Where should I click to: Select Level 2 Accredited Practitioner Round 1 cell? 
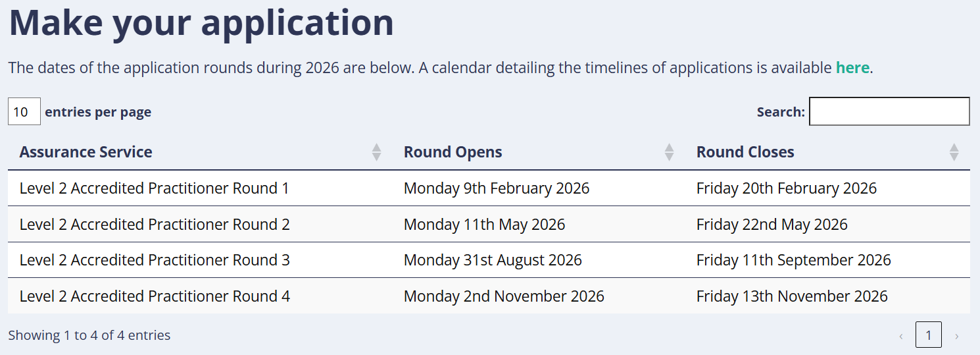(155, 188)
